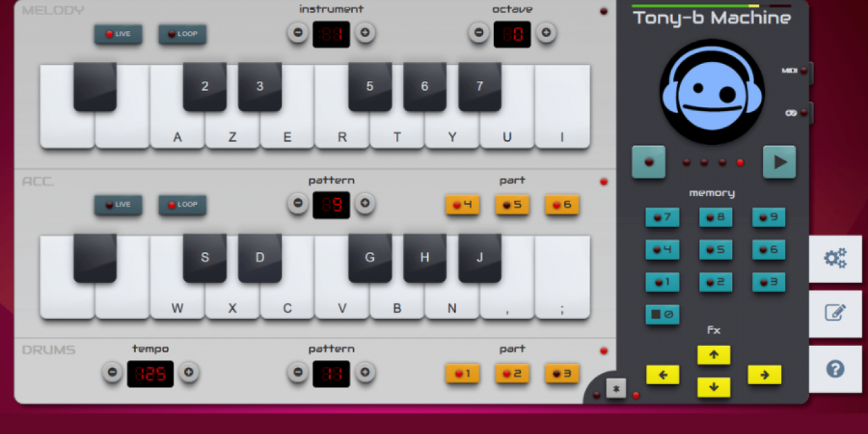Select memory slot 1
The height and width of the screenshot is (434, 868).
662,282
